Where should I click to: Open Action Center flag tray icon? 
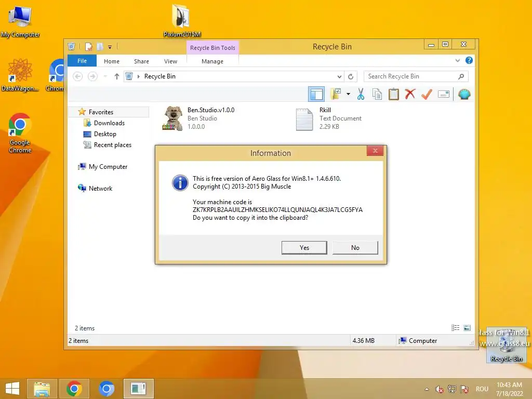(x=464, y=389)
